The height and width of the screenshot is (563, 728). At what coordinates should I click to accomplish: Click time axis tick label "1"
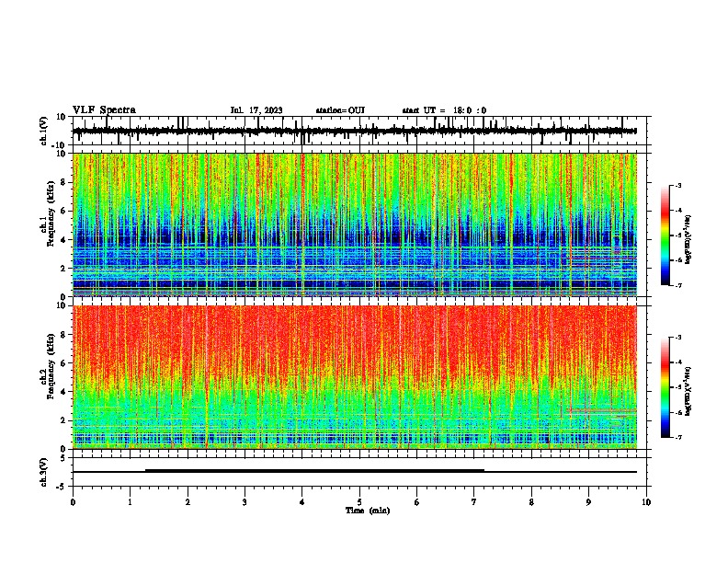pos(130,502)
